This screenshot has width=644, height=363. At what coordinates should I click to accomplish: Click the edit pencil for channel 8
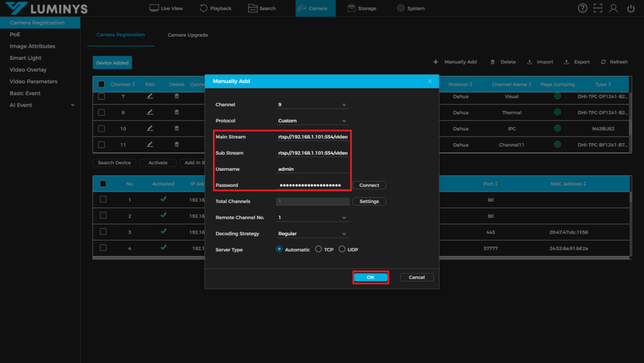pyautogui.click(x=150, y=112)
